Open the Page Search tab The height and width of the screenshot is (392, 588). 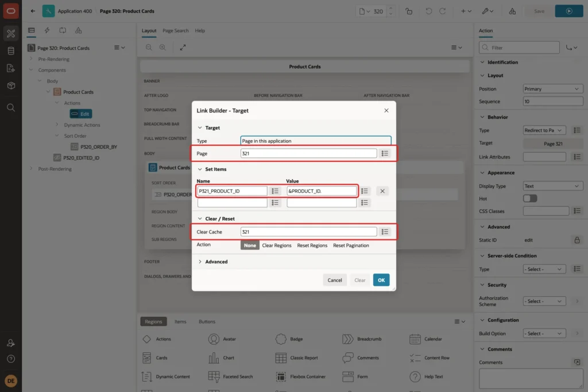pos(176,31)
